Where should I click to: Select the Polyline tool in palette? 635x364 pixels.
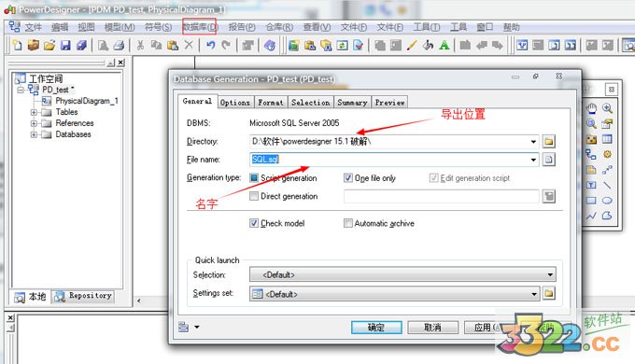[591, 216]
